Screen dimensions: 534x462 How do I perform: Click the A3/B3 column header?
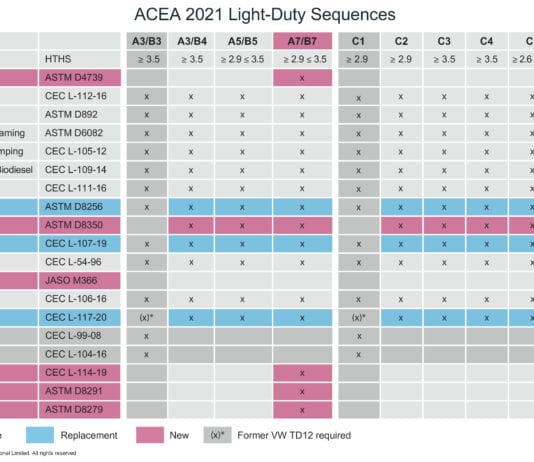coord(147,41)
